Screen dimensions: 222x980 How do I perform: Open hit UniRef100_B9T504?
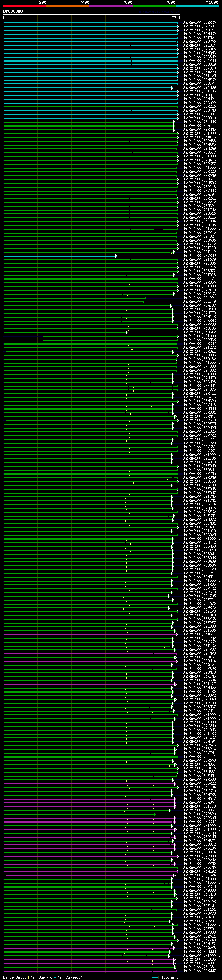(x=199, y=38)
